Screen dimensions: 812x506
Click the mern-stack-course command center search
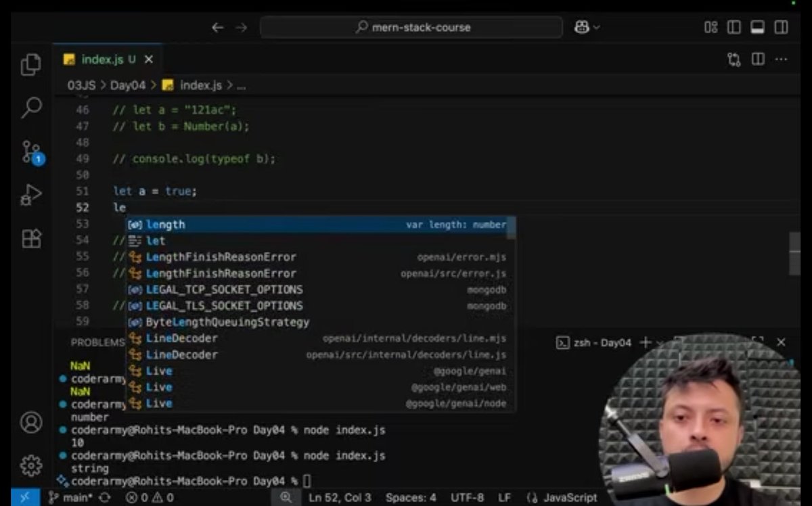coord(411,27)
